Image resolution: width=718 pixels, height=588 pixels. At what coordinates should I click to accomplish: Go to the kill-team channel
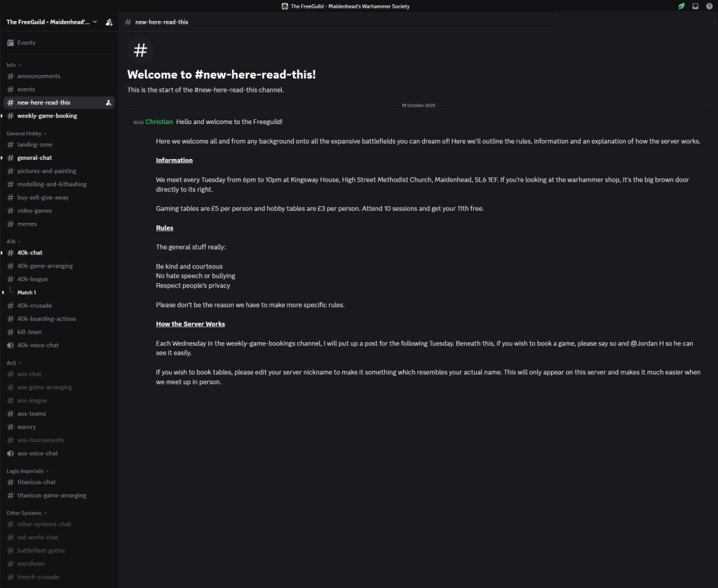coord(32,331)
